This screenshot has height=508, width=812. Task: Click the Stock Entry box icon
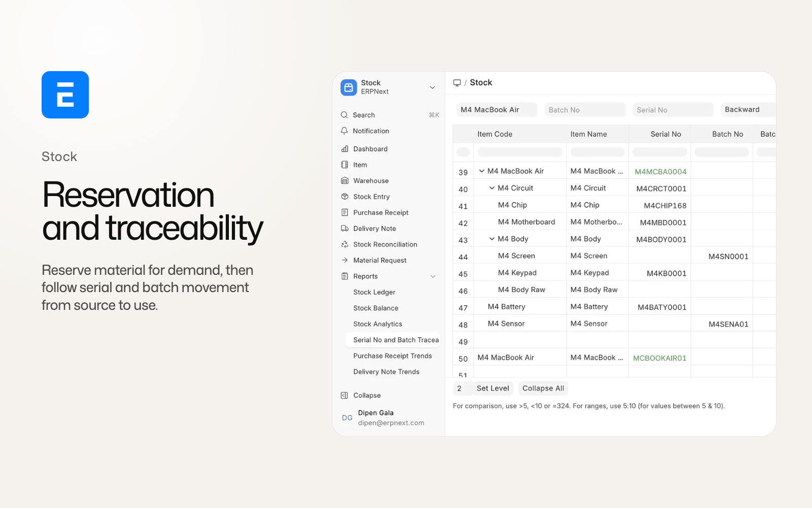[x=345, y=197]
